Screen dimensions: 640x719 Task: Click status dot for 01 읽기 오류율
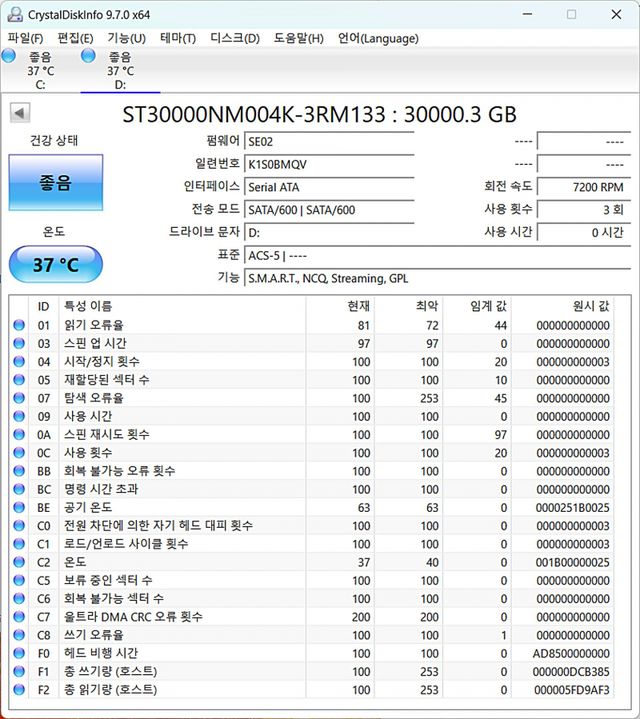click(x=19, y=325)
